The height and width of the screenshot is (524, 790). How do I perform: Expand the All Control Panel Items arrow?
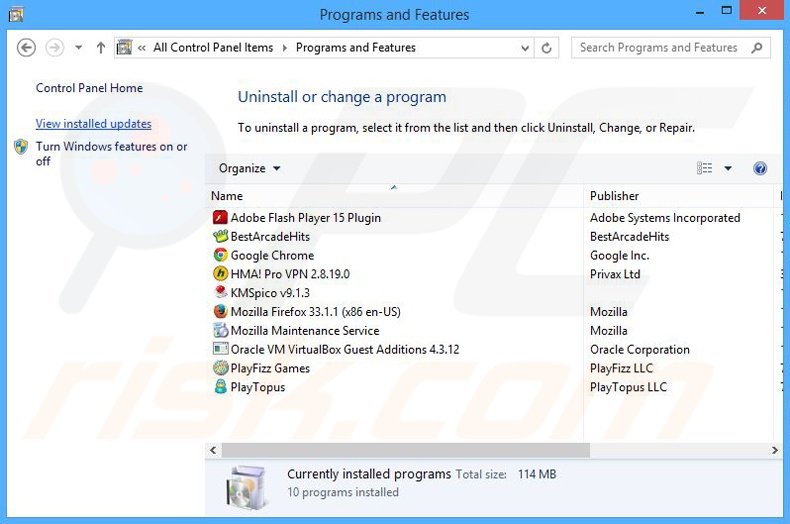285,48
